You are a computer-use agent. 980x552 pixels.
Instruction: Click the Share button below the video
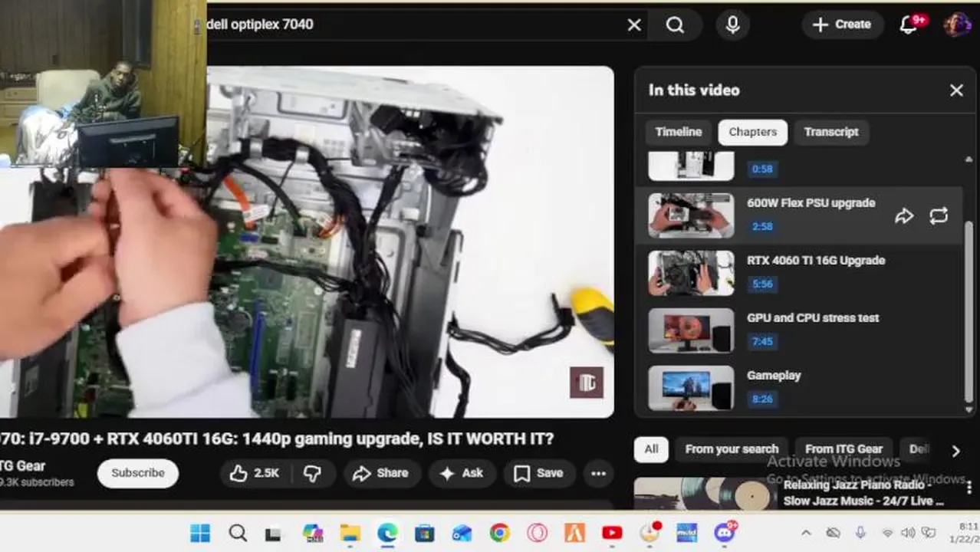click(x=380, y=473)
